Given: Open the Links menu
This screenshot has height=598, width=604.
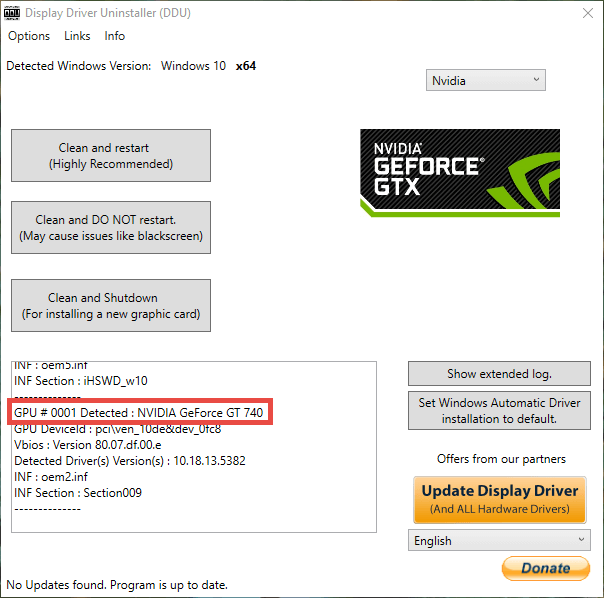Looking at the screenshot, I should click(77, 36).
